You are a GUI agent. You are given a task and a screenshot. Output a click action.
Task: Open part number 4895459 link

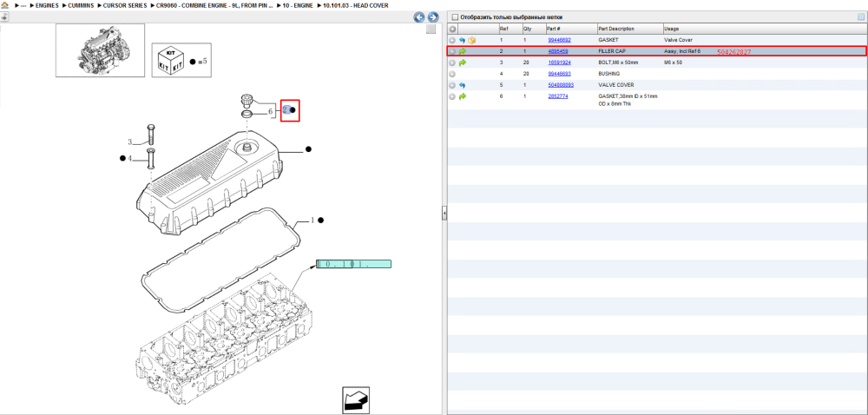[x=557, y=51]
